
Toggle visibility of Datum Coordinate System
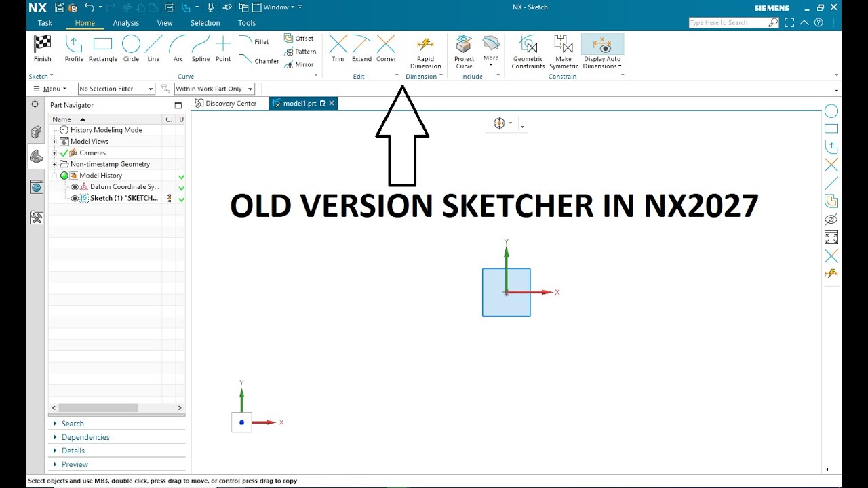pyautogui.click(x=75, y=187)
